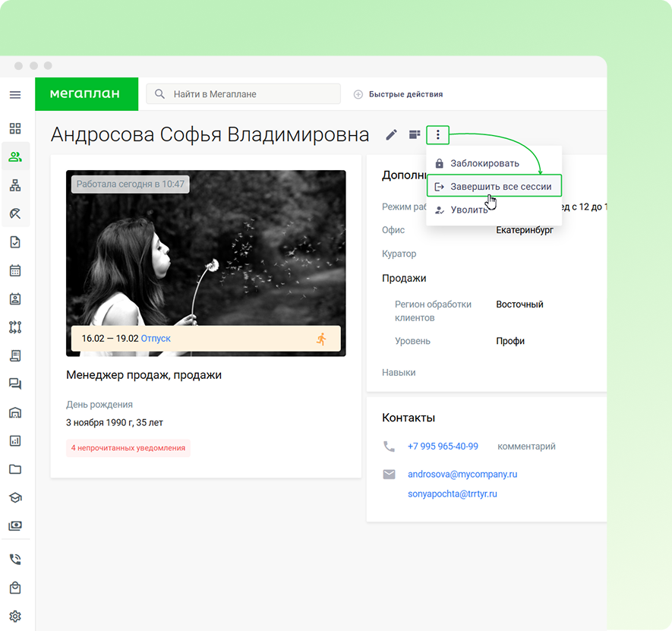Click the search magnifier icon
672x631 pixels.
pos(159,94)
